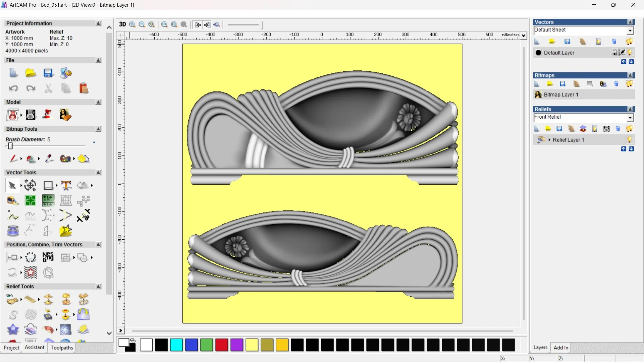Image resolution: width=644 pixels, height=362 pixels.
Task: Collapse the Bitmap Tools section
Action: click(x=98, y=129)
